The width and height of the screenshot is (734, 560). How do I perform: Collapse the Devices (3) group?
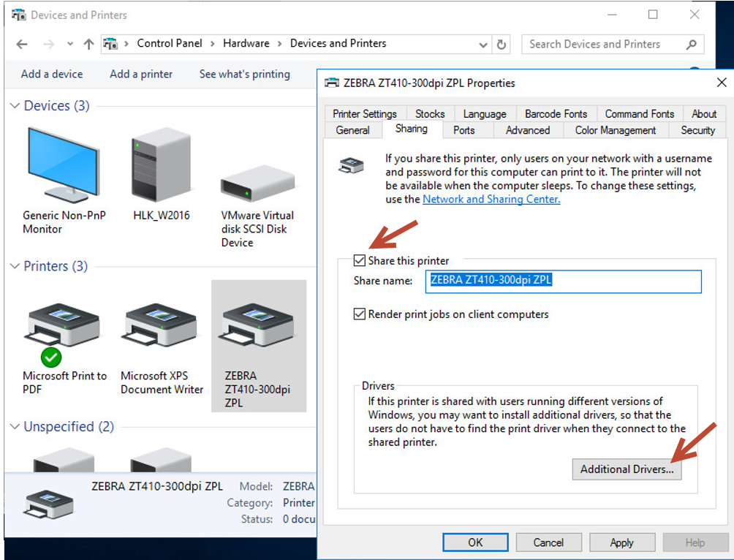pos(15,106)
